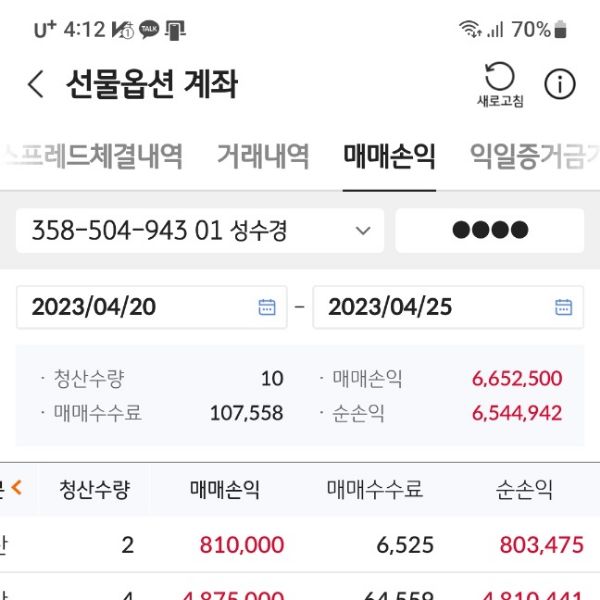Open the start date calendar icon
600x600 pixels.
(x=267, y=307)
